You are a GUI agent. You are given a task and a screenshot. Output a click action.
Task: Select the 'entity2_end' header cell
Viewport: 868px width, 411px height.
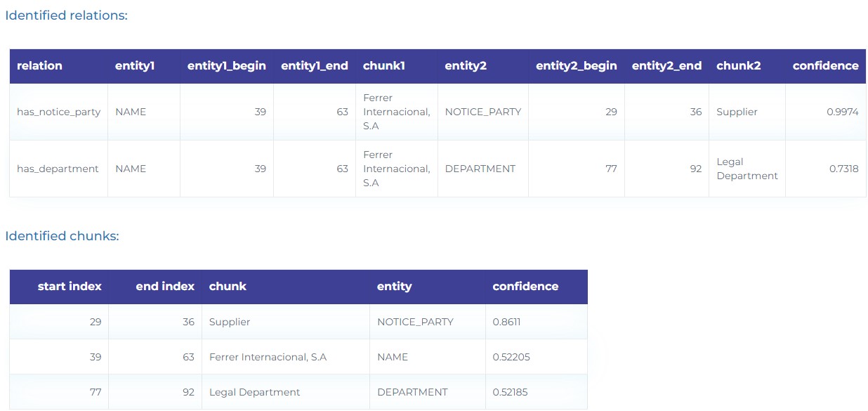tap(666, 66)
